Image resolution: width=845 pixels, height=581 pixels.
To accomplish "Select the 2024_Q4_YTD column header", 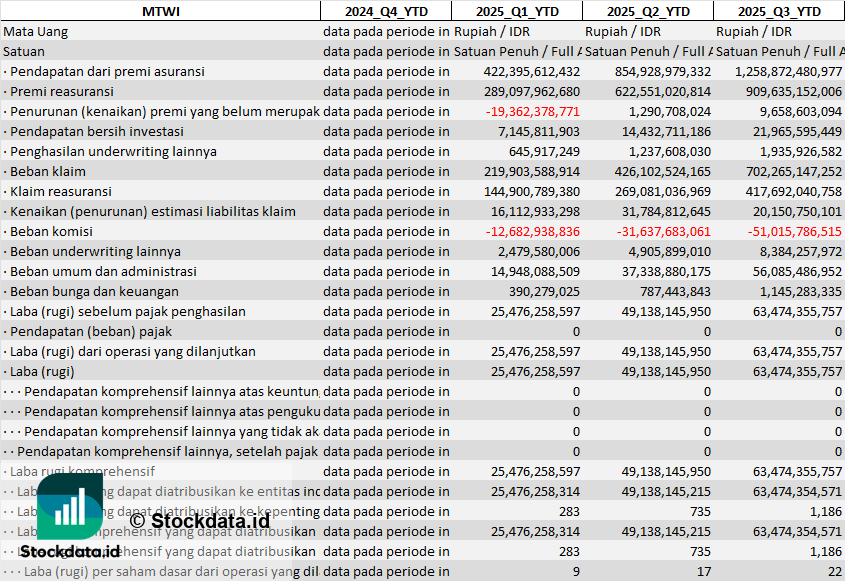I will pyautogui.click(x=386, y=11).
